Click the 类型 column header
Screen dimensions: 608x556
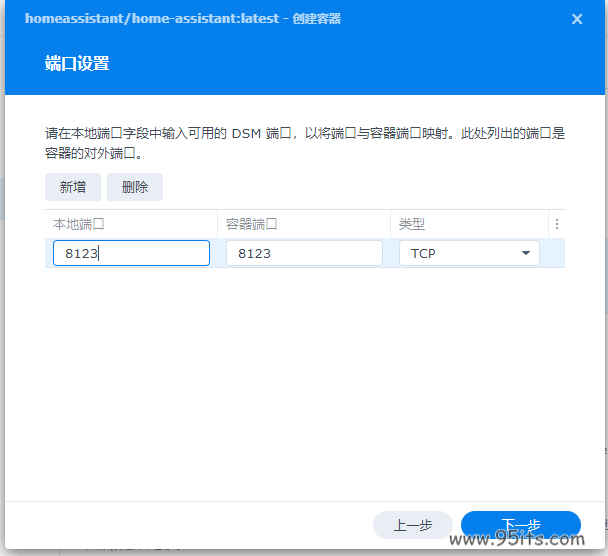pyautogui.click(x=469, y=224)
